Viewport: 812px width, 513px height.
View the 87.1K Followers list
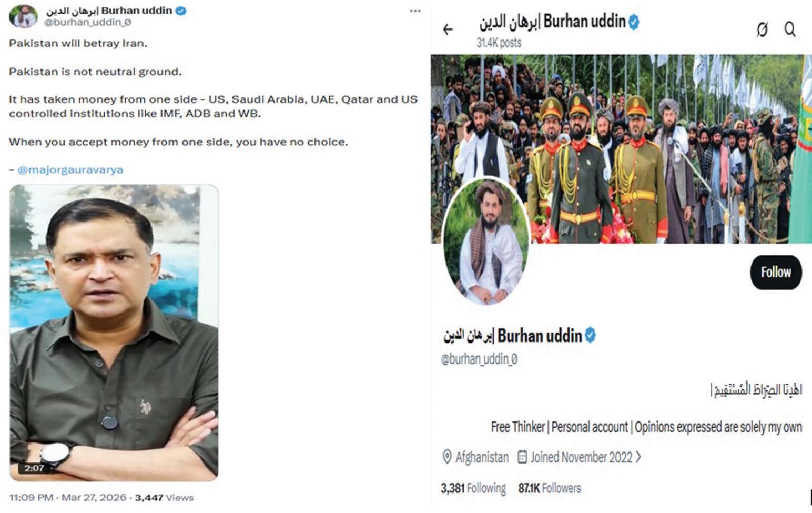coord(550,488)
